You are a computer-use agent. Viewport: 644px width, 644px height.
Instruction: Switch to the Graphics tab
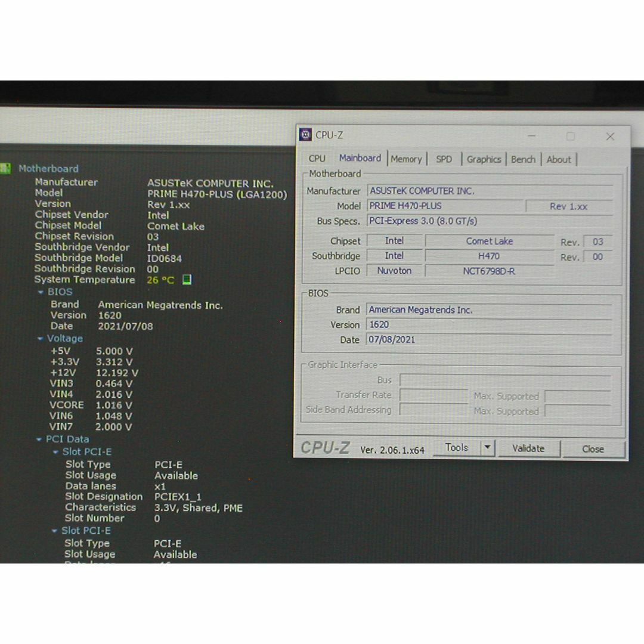(x=484, y=159)
